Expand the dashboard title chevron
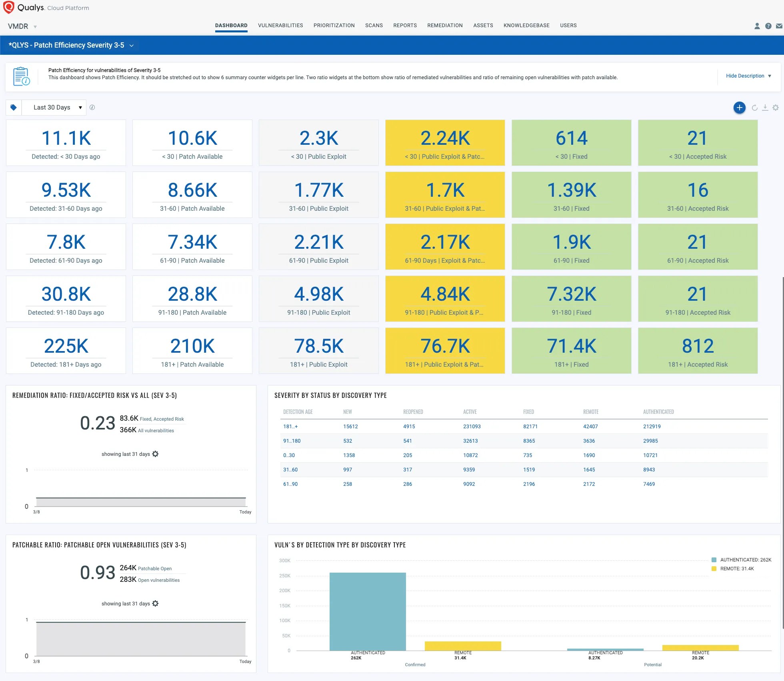Screen dimensions: 784x681 tap(131, 46)
